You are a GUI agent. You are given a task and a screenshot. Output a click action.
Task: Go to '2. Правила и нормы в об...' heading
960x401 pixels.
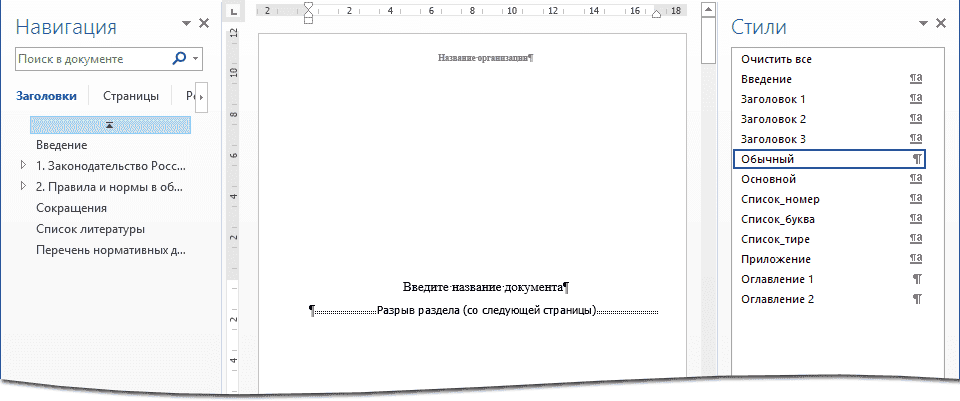(x=110, y=187)
